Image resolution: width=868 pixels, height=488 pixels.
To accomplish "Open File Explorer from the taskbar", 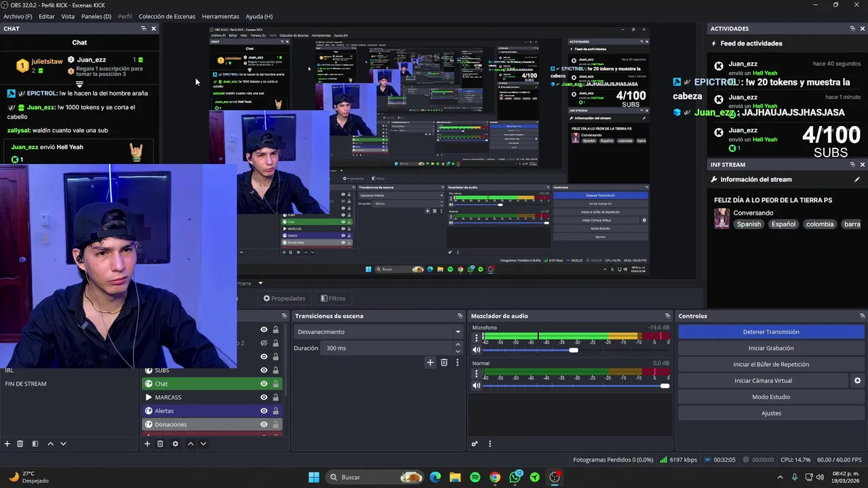I will tap(455, 477).
